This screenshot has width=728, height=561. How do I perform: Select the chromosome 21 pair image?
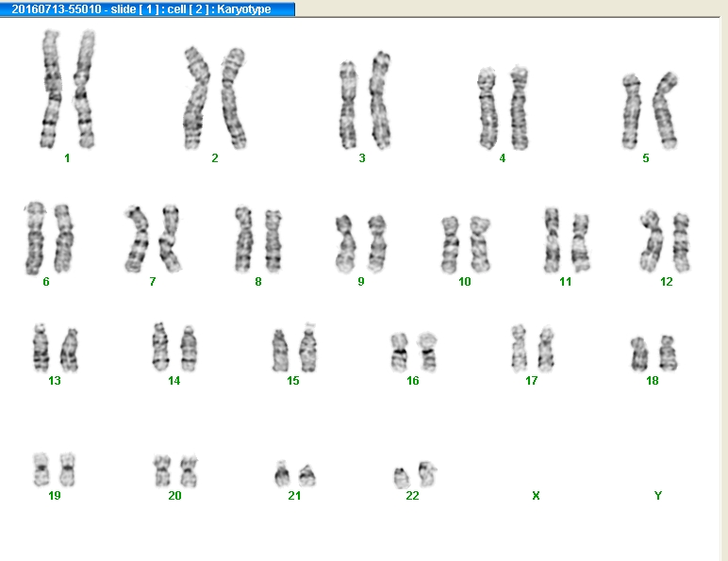pyautogui.click(x=295, y=473)
